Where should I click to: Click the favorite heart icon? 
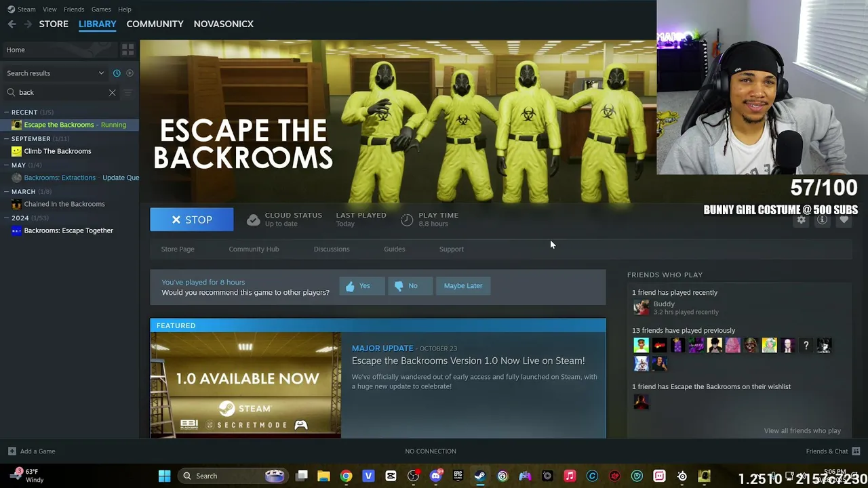(844, 220)
